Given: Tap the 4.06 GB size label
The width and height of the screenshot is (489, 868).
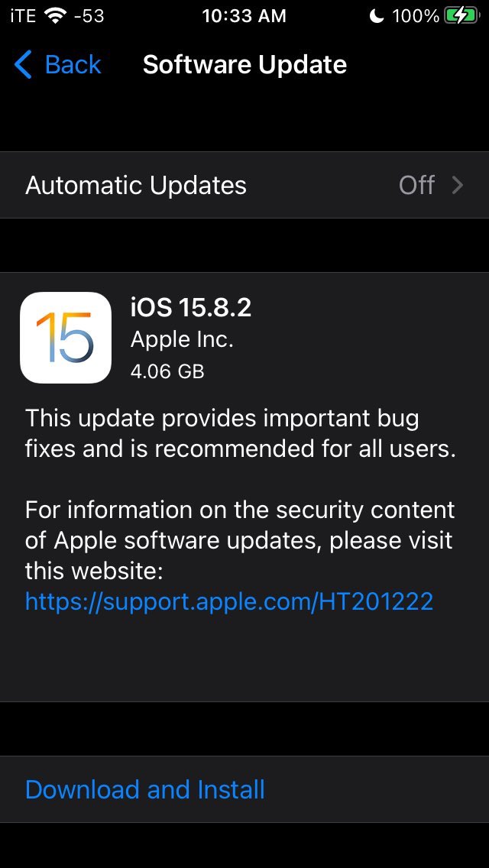Looking at the screenshot, I should coord(167,371).
